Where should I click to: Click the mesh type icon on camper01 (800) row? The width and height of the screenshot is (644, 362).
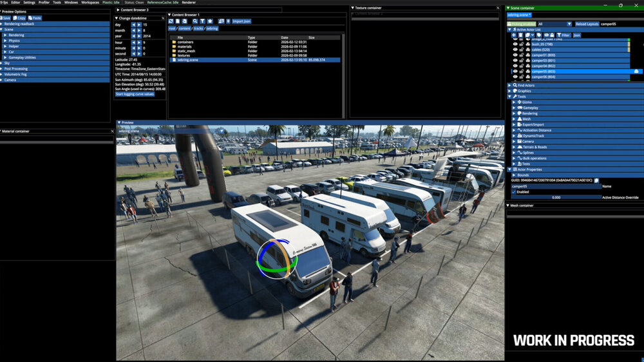click(528, 55)
